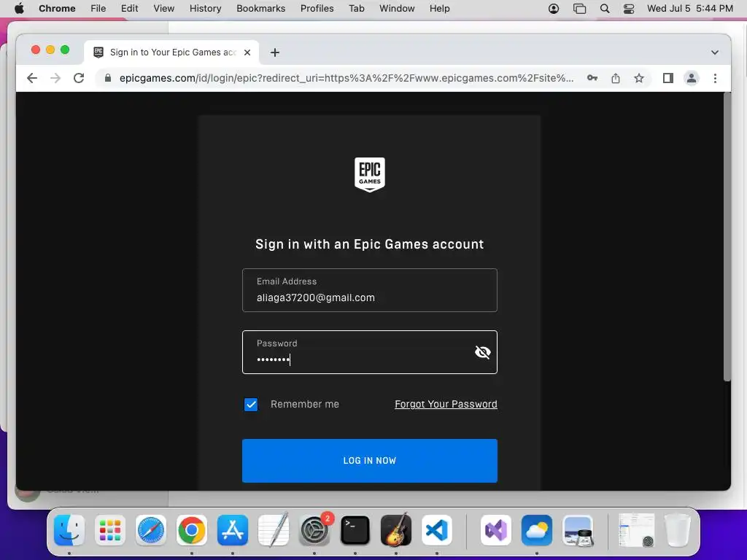Open the Apple menu
This screenshot has height=560, width=747.
(x=19, y=9)
